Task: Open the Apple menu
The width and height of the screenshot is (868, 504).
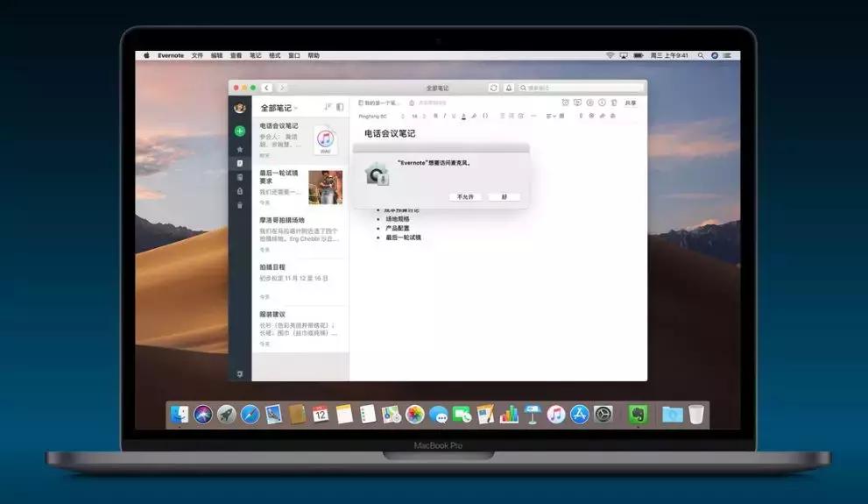Action: click(146, 55)
